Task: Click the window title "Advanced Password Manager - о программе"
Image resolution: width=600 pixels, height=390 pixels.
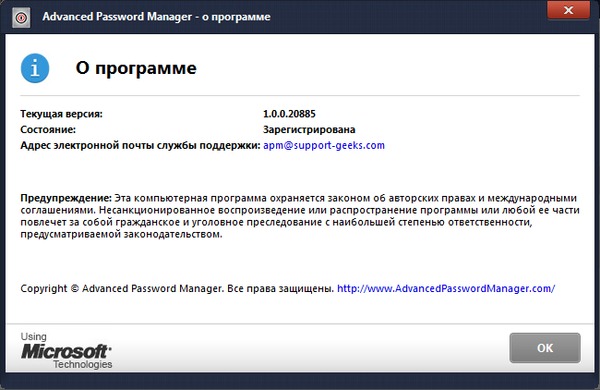Action: click(157, 17)
